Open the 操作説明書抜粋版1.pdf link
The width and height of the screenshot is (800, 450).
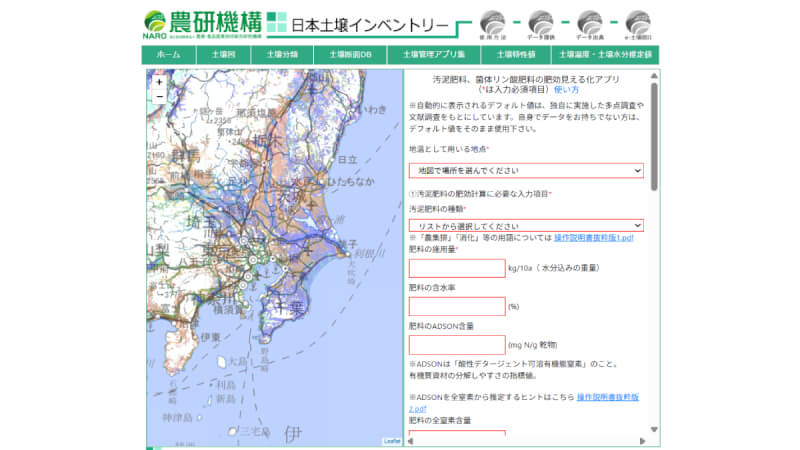pyautogui.click(x=593, y=238)
